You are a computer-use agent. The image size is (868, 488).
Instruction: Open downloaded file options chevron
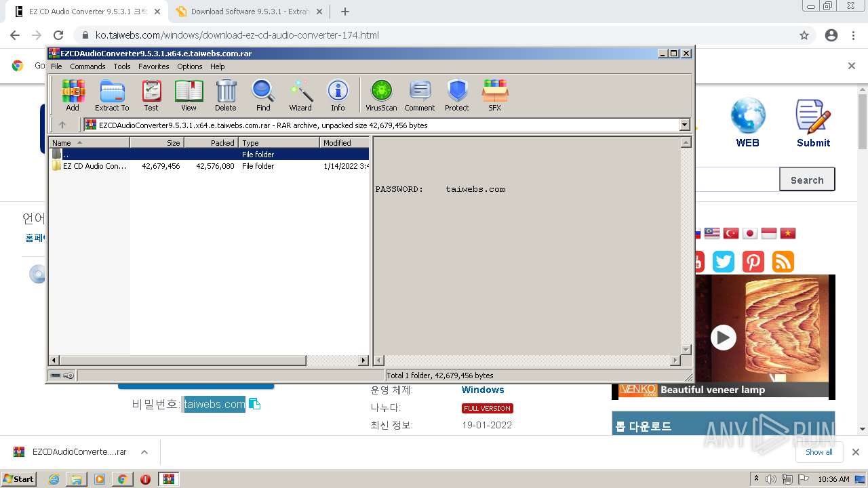tap(144, 452)
